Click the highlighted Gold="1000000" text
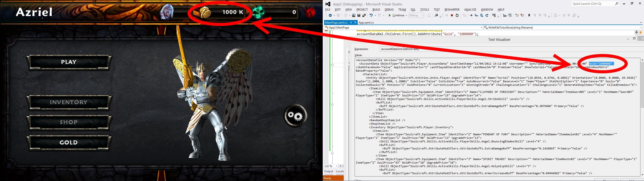The image size is (644, 181). [x=601, y=64]
